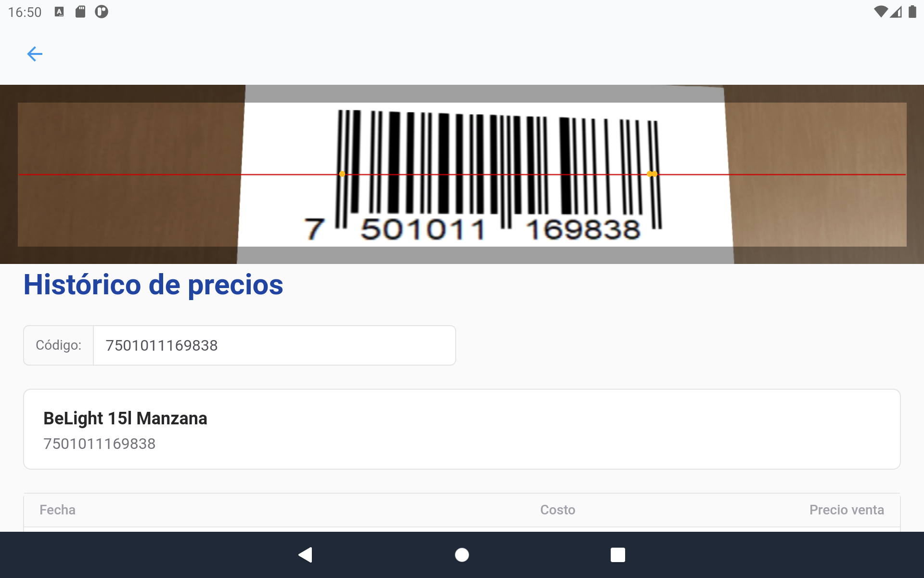Viewport: 924px width, 578px height.
Task: Click the Precio venta column header
Action: point(847,510)
